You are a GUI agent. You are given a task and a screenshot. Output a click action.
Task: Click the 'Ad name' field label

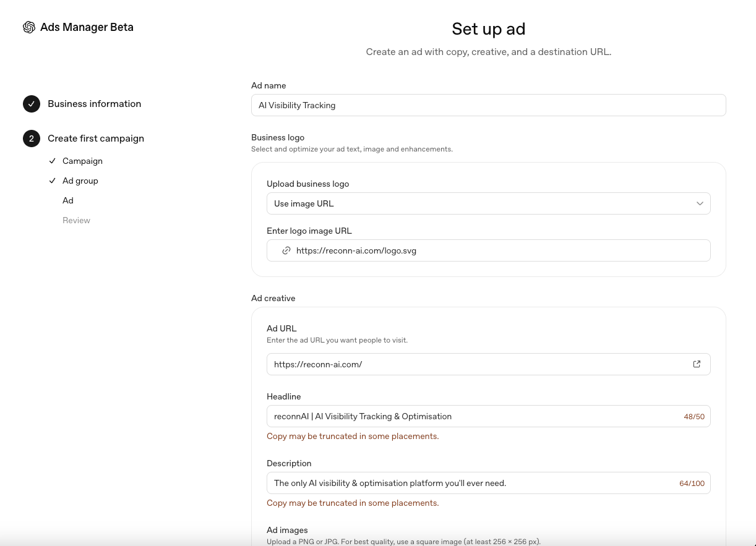pyautogui.click(x=268, y=85)
